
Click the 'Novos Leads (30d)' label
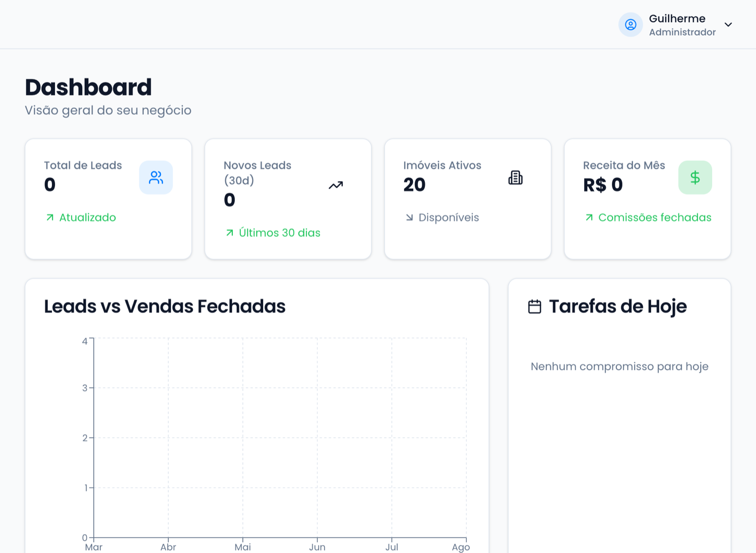click(x=258, y=173)
